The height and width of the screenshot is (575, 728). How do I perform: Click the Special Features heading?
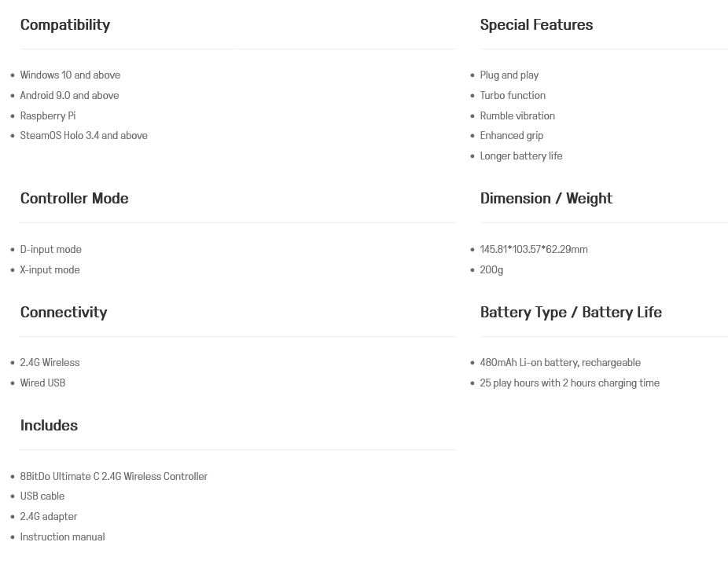pos(536,25)
